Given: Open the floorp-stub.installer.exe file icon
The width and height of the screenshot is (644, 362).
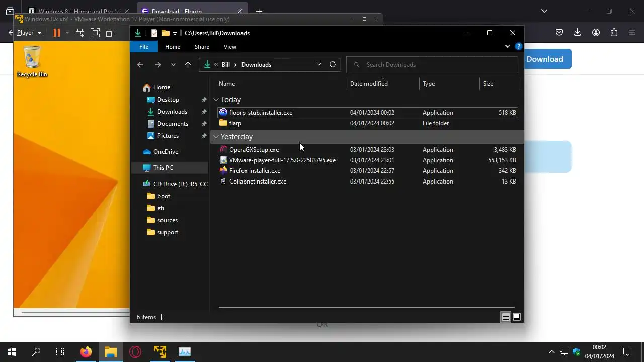Looking at the screenshot, I should pos(223,112).
